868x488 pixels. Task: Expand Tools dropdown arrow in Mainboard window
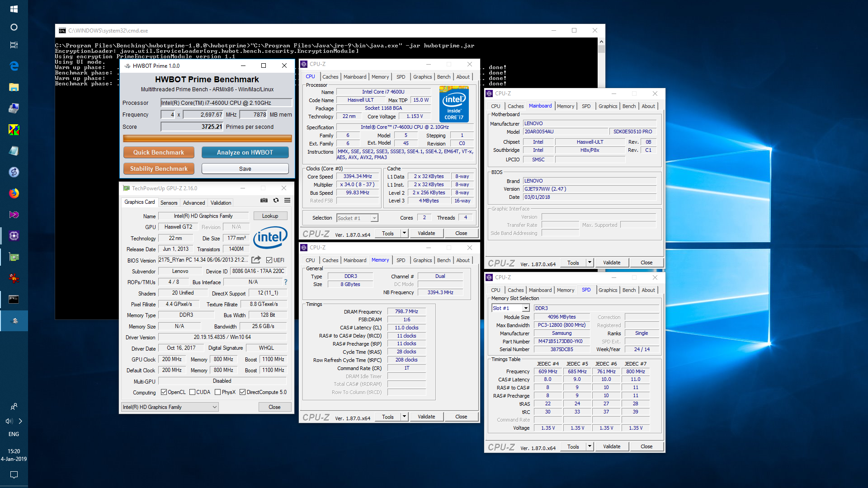(590, 263)
